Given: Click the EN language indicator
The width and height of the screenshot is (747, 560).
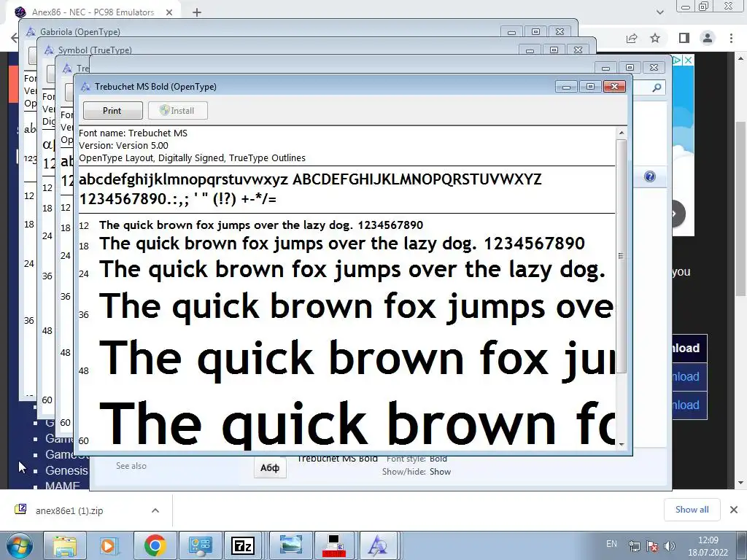Looking at the screenshot, I should tap(612, 544).
